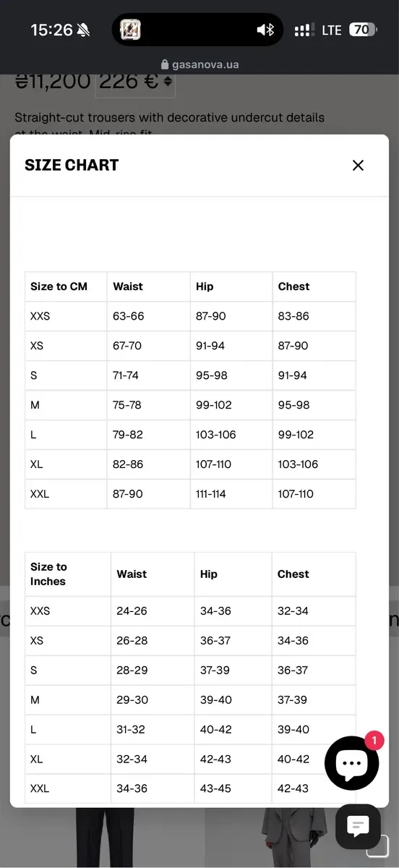
Task: Tap the Hip column header in CM table
Action: click(205, 286)
